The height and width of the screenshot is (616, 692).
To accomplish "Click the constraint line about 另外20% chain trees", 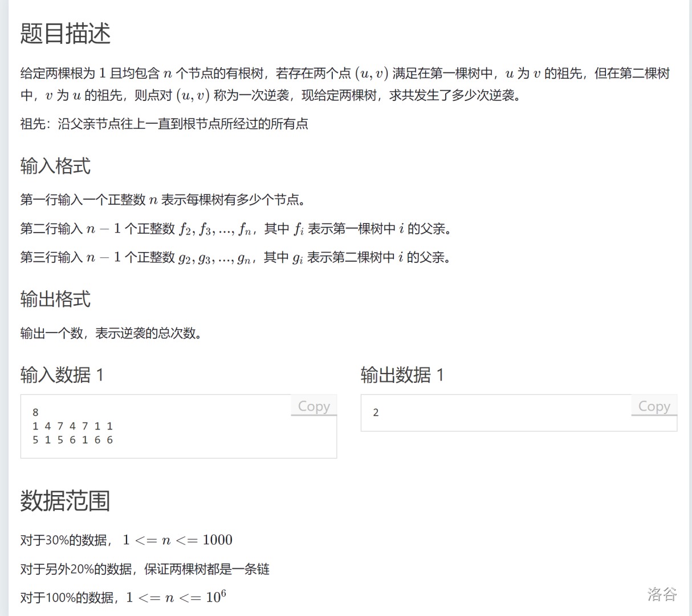I will pyautogui.click(x=145, y=569).
